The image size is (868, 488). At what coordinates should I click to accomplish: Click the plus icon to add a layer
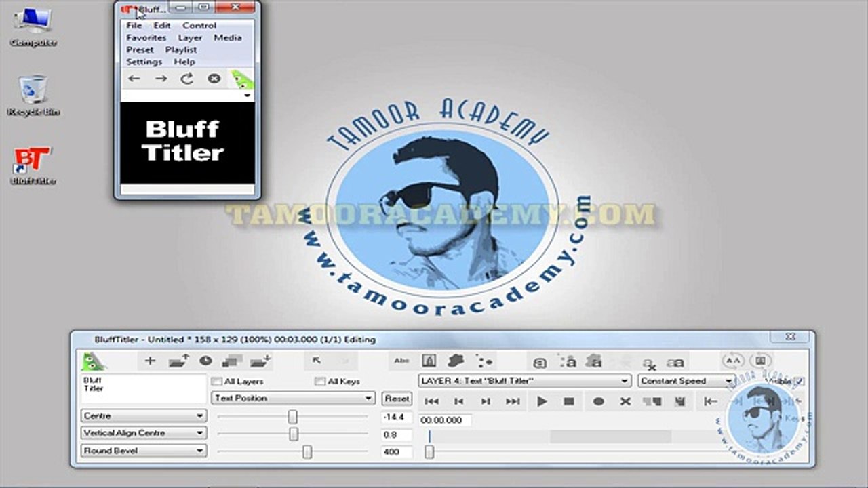click(x=151, y=361)
